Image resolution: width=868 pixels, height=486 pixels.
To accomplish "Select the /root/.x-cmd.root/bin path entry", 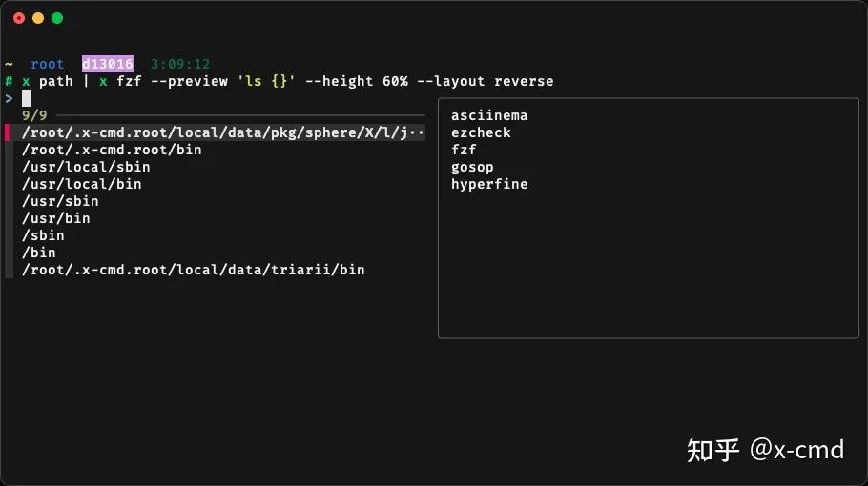I will coord(112,150).
